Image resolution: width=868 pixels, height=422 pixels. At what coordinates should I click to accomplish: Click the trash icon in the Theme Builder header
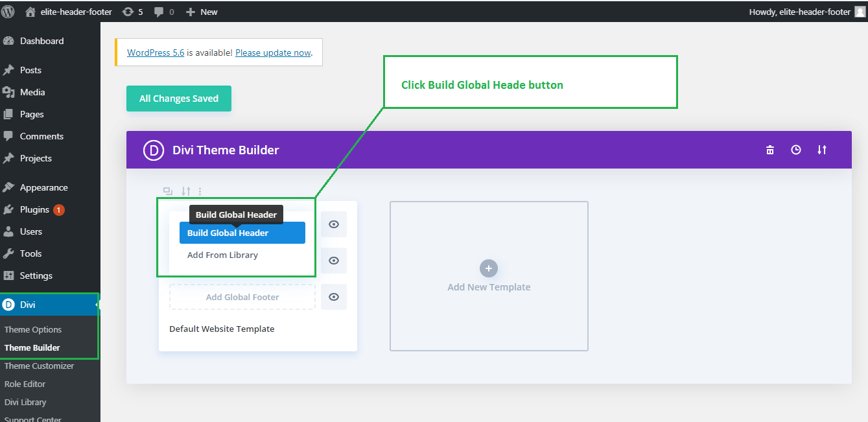[x=770, y=150]
